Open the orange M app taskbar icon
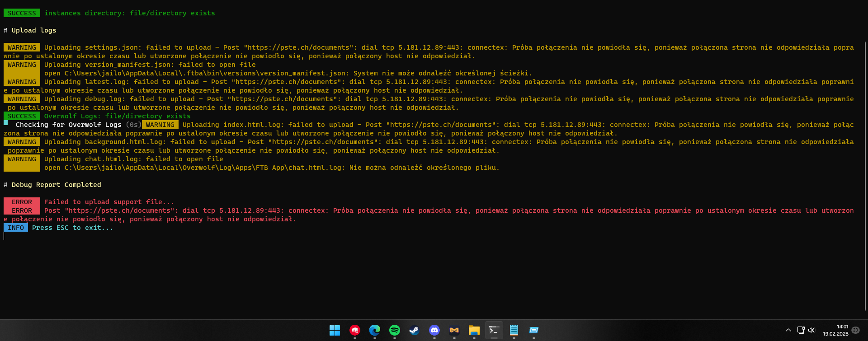 point(454,330)
